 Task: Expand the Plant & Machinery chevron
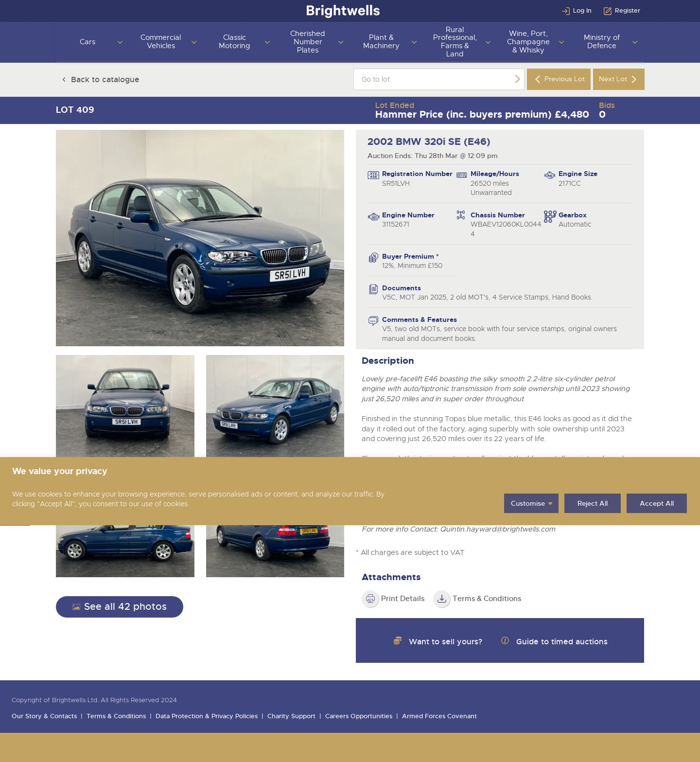[x=414, y=42]
